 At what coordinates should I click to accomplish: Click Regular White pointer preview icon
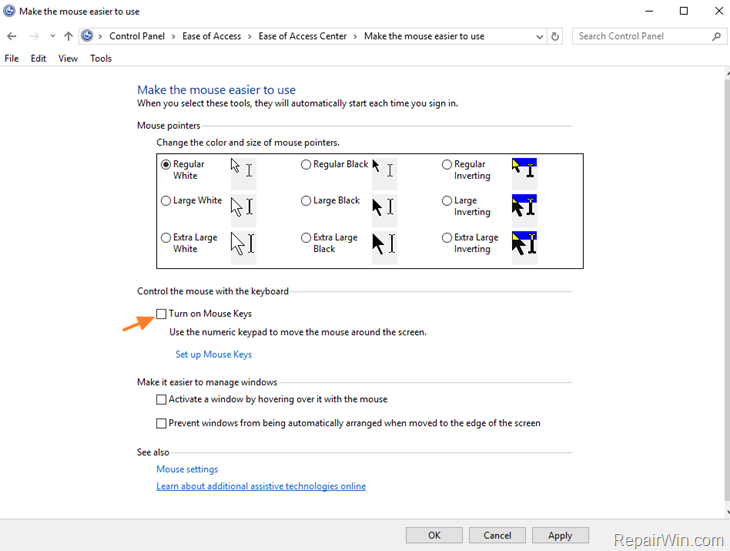click(243, 173)
